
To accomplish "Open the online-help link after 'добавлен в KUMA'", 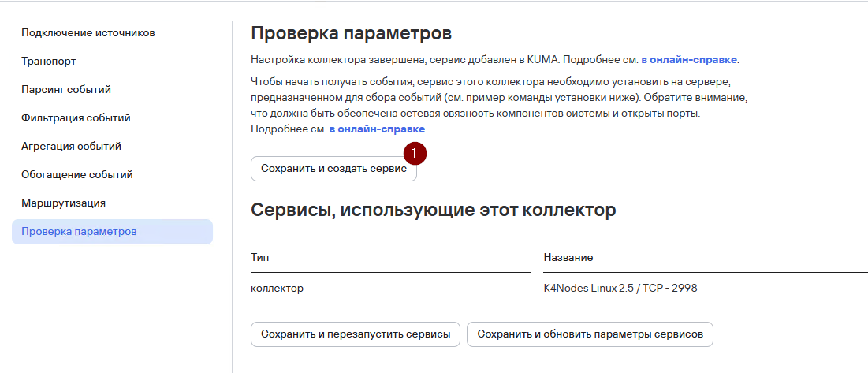I will (x=689, y=59).
